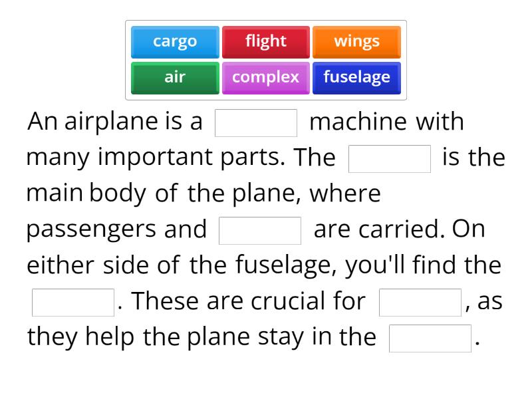Click the blank before 'These are crucial'
The width and height of the screenshot is (532, 399).
pyautogui.click(x=72, y=302)
